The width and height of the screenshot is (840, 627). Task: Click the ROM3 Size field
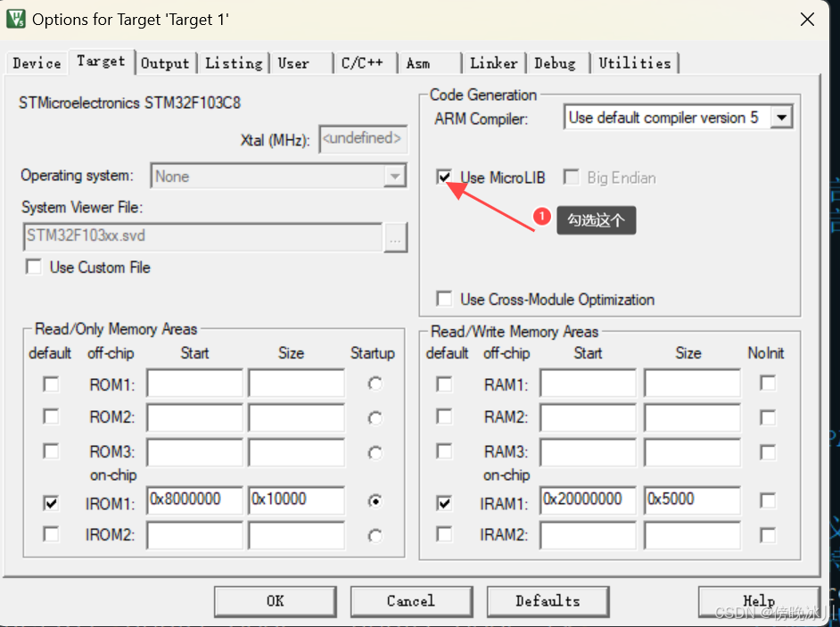[x=296, y=452]
